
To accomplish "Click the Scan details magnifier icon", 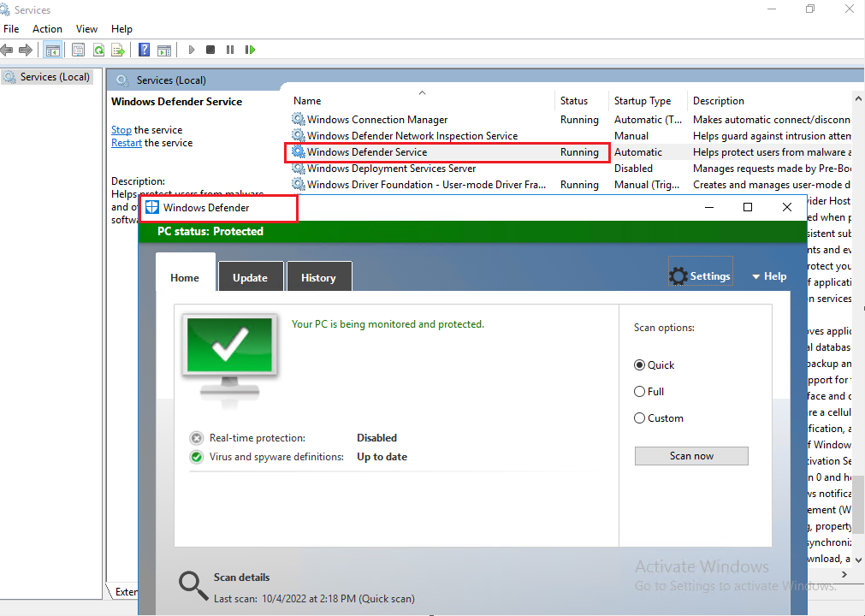I will [193, 587].
